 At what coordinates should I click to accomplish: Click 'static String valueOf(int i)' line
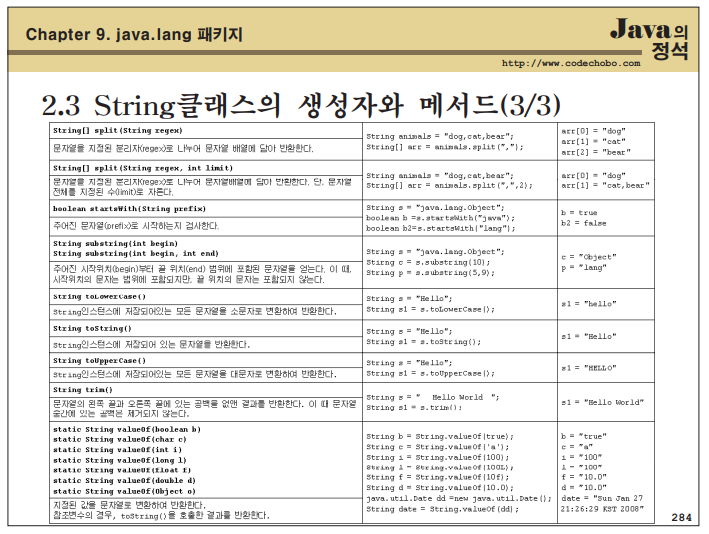(118, 449)
